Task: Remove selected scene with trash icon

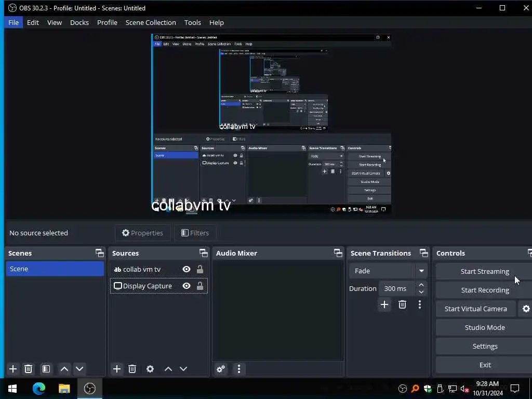Action: click(x=29, y=369)
